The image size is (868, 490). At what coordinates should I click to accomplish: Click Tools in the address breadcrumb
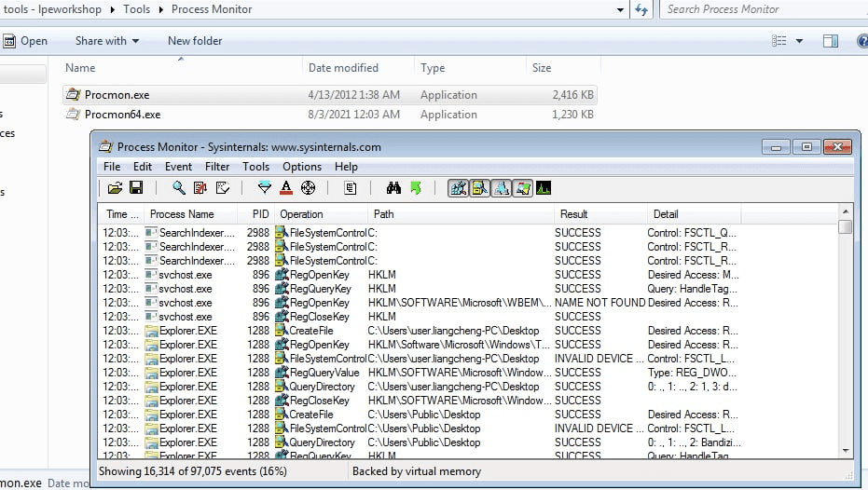click(136, 9)
